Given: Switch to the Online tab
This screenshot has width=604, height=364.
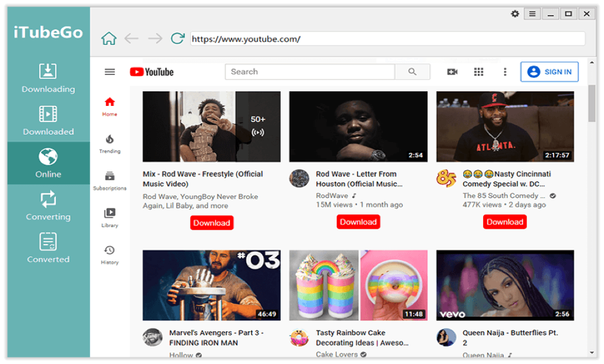Looking at the screenshot, I should coord(48,163).
